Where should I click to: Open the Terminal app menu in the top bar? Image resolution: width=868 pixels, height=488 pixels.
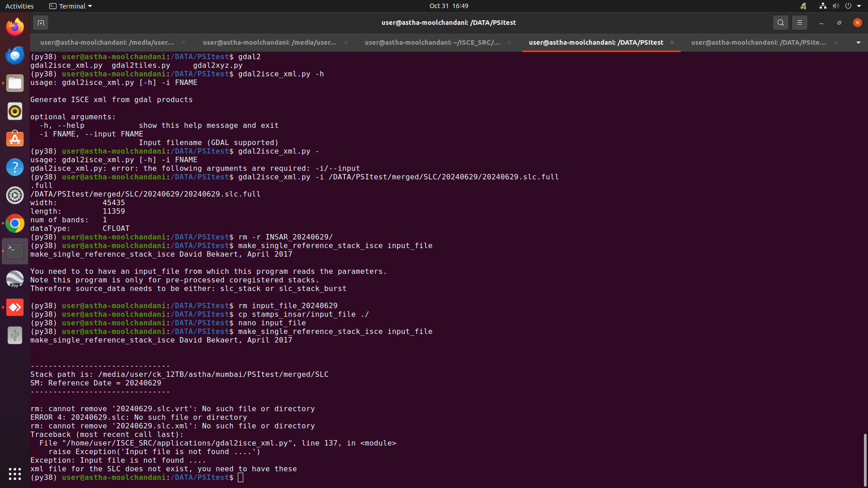coord(71,6)
